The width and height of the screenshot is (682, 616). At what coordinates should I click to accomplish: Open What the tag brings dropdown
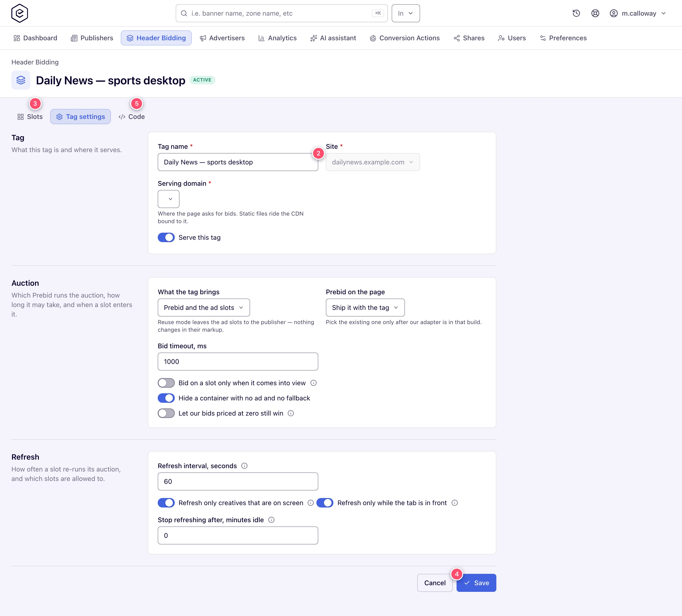pos(204,307)
